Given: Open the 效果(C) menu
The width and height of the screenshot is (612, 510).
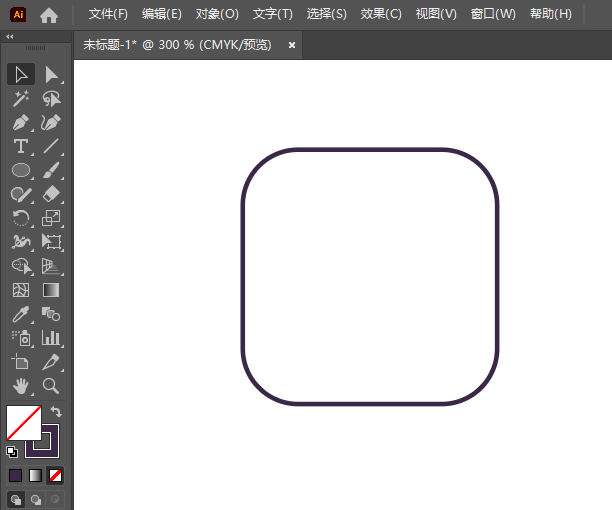Looking at the screenshot, I should [381, 14].
